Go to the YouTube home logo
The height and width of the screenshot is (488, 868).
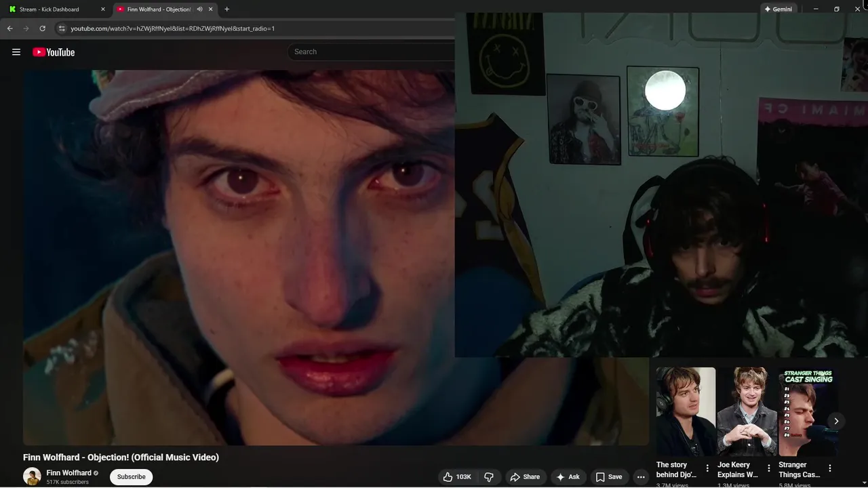[x=54, y=52]
